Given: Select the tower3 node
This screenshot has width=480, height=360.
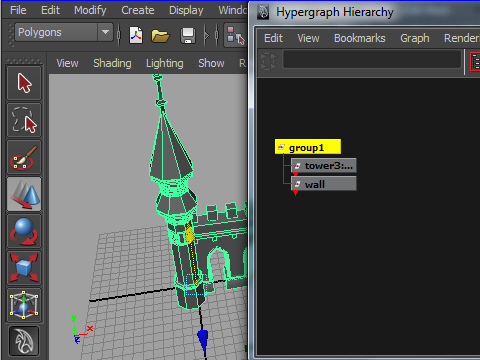Looking at the screenshot, I should [324, 166].
